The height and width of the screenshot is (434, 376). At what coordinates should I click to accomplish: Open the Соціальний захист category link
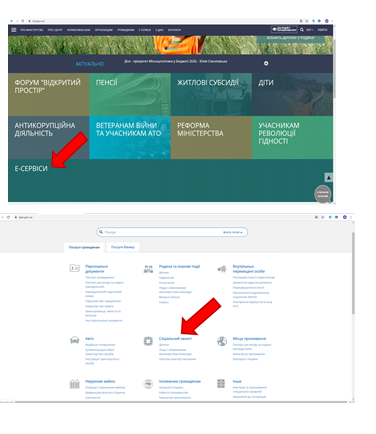click(x=175, y=339)
